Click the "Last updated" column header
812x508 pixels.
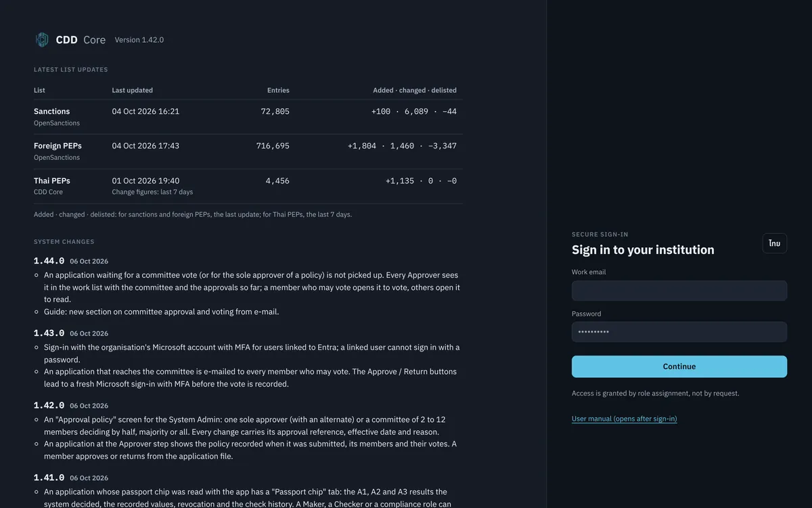click(132, 90)
